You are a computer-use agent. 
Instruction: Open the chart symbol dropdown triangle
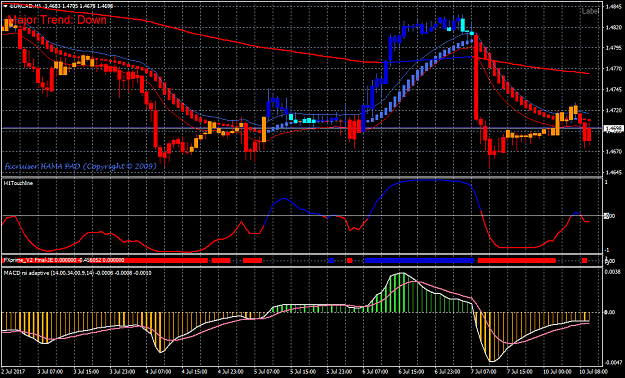(x=5, y=7)
